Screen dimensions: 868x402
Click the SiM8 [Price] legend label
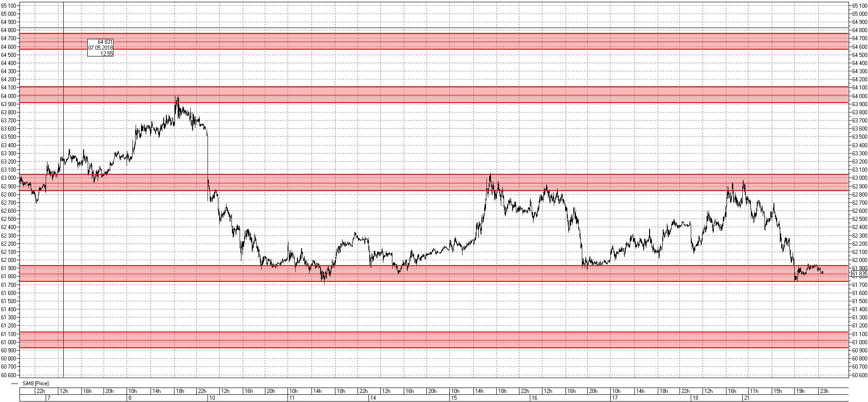(36, 383)
